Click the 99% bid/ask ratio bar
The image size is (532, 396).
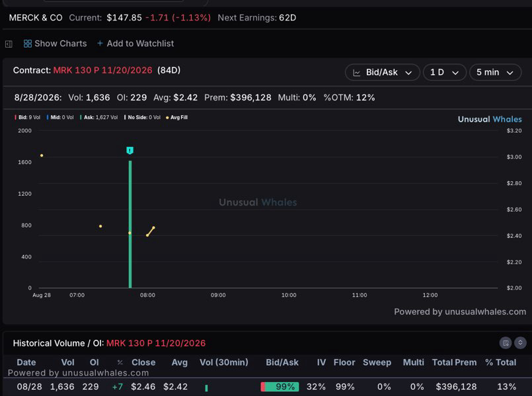point(280,387)
